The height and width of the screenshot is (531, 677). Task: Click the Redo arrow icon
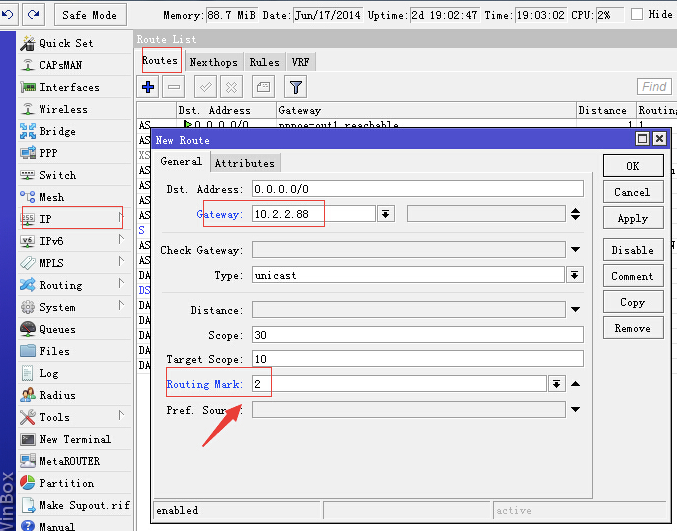pos(33,15)
